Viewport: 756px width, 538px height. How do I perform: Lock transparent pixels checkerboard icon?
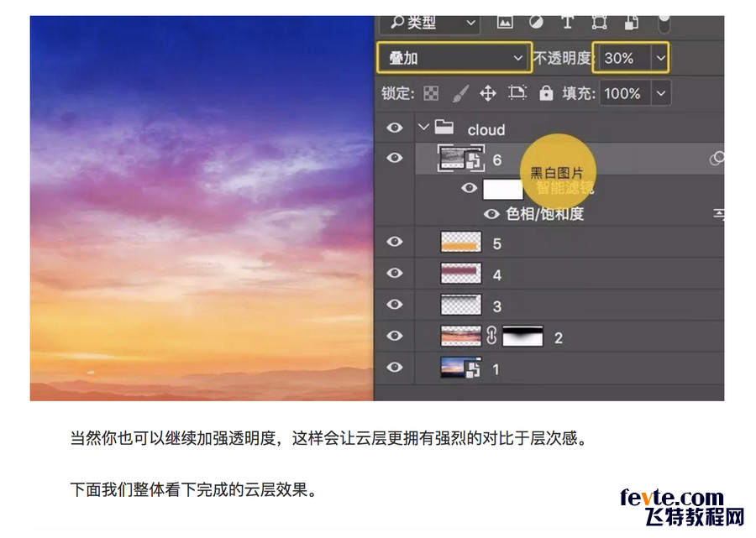point(431,93)
